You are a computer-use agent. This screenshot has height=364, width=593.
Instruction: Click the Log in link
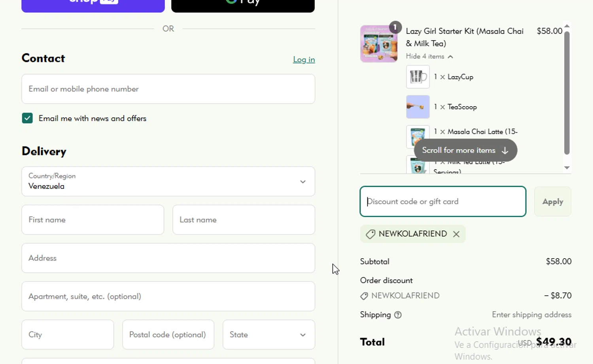pos(304,60)
